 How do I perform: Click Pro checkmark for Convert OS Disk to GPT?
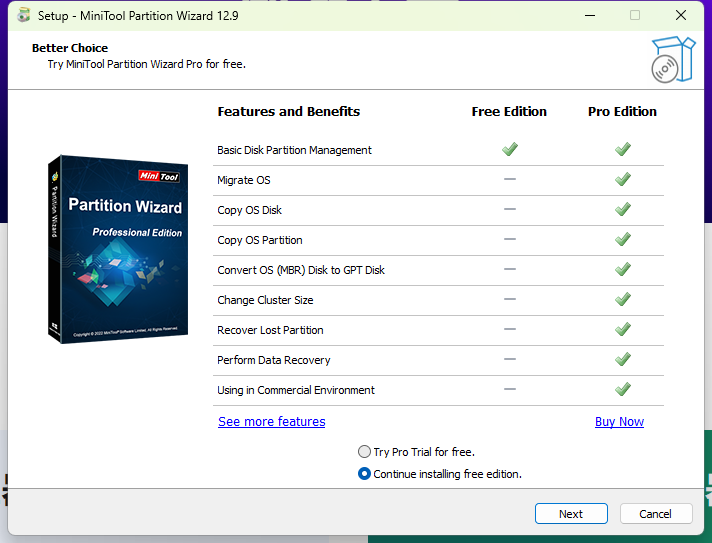(623, 269)
